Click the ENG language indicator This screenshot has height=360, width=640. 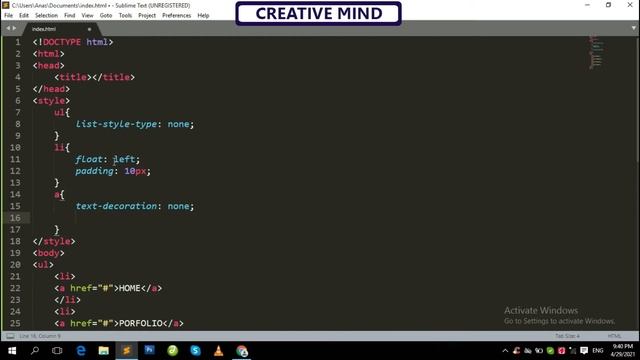tap(598, 351)
